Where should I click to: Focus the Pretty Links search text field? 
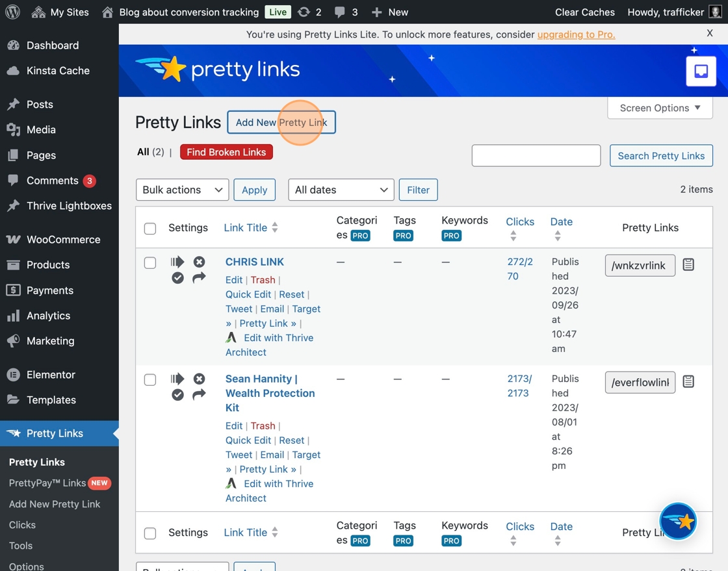coord(536,155)
